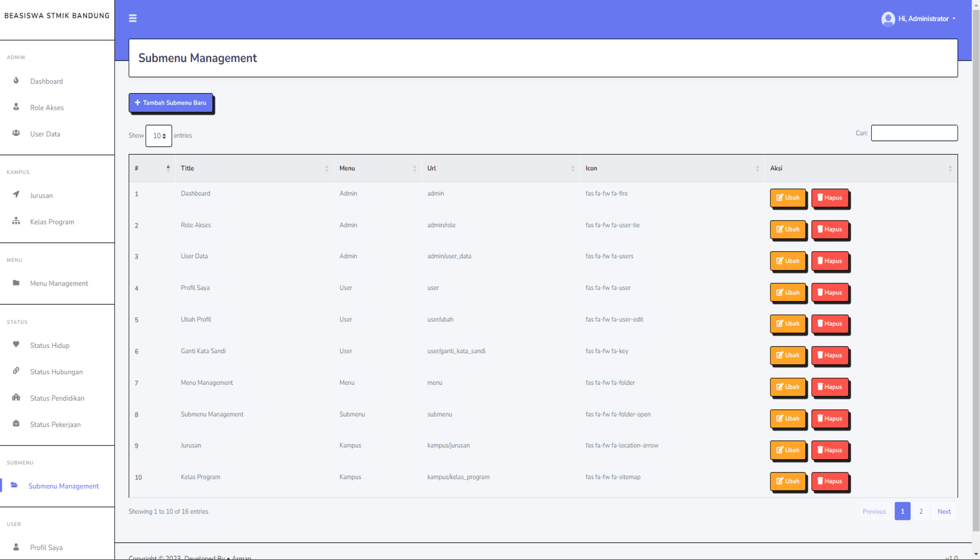
Task: Click the Status Hidup heart icon
Action: point(16,344)
